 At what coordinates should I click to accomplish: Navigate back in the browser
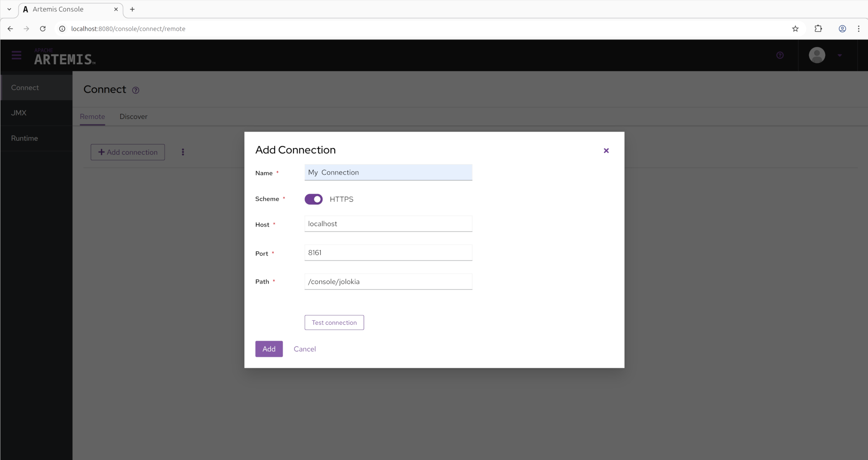coord(10,28)
